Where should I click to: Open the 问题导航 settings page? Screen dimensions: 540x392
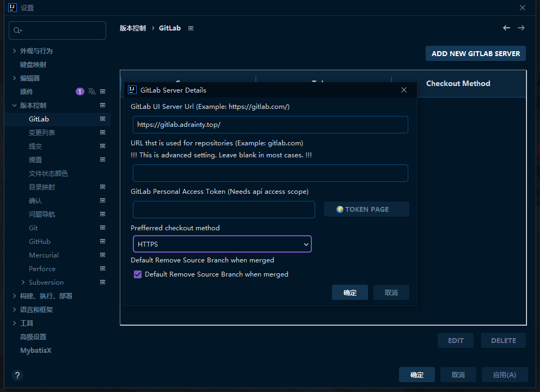coord(42,215)
